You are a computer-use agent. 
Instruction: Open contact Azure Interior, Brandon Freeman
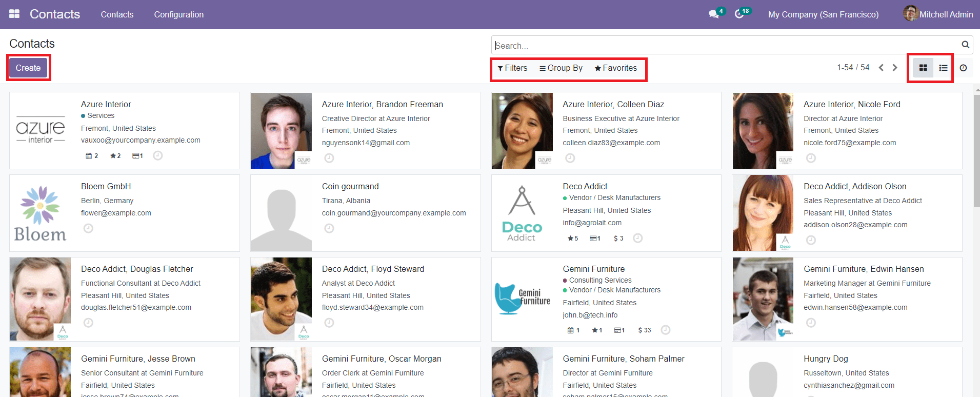(x=383, y=104)
